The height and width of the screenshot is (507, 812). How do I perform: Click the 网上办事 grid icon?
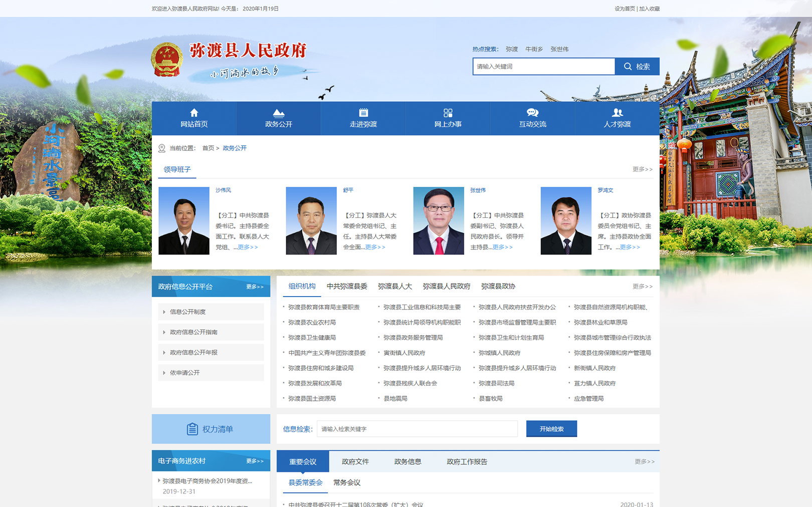click(x=448, y=113)
